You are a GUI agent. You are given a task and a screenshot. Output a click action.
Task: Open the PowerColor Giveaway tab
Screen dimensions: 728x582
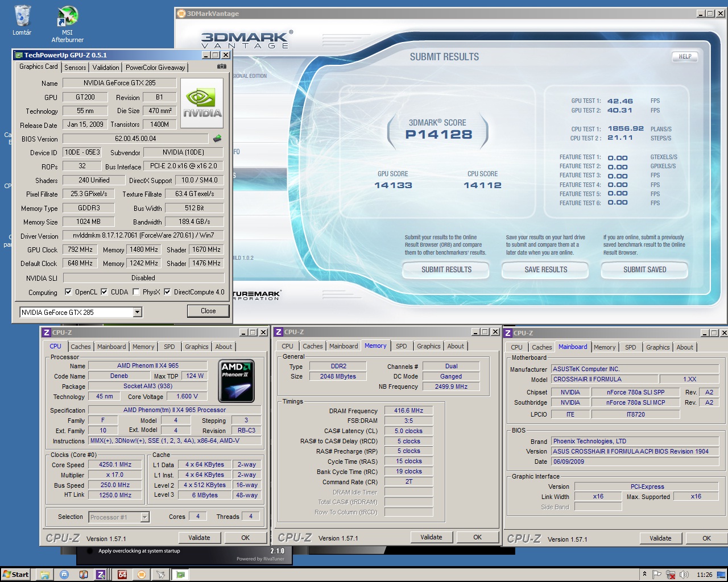click(x=155, y=67)
